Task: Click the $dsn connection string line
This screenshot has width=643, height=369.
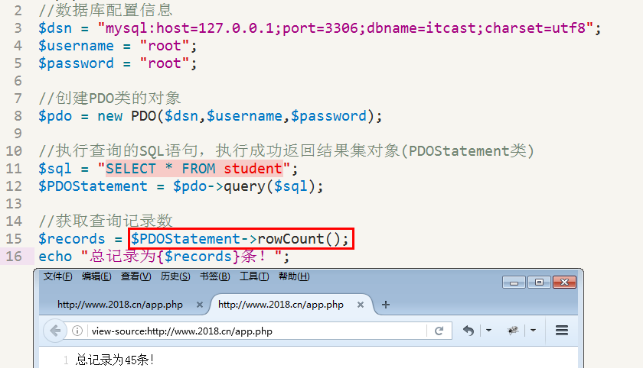Action: pyautogui.click(x=319, y=28)
